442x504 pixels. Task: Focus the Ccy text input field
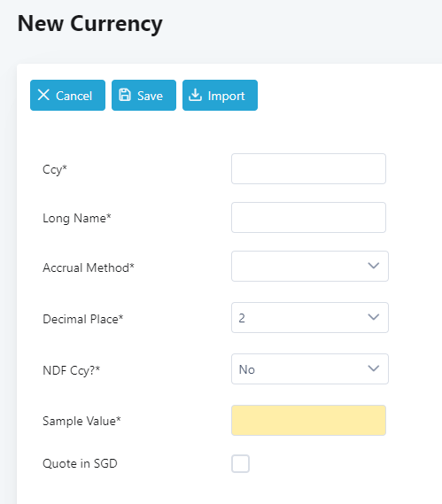(308, 169)
